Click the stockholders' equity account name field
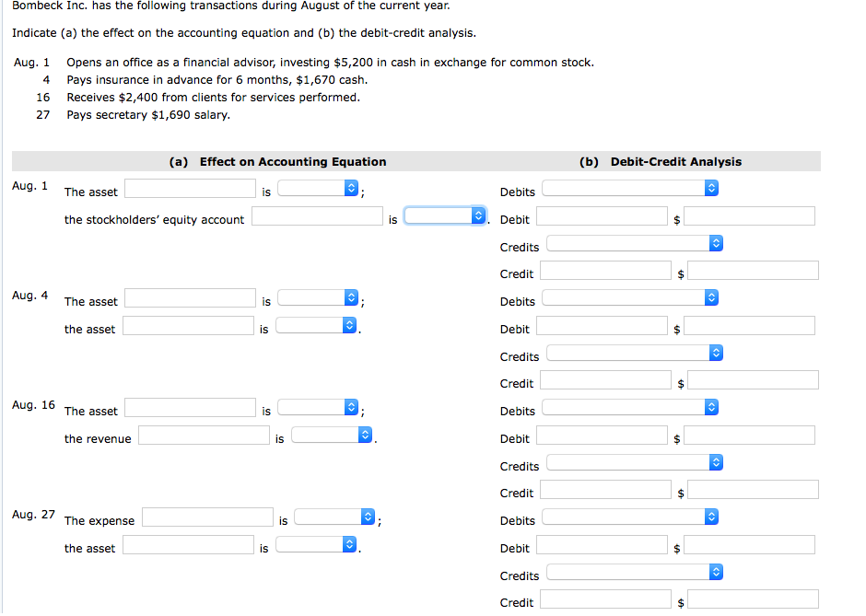The image size is (866, 616). (317, 216)
